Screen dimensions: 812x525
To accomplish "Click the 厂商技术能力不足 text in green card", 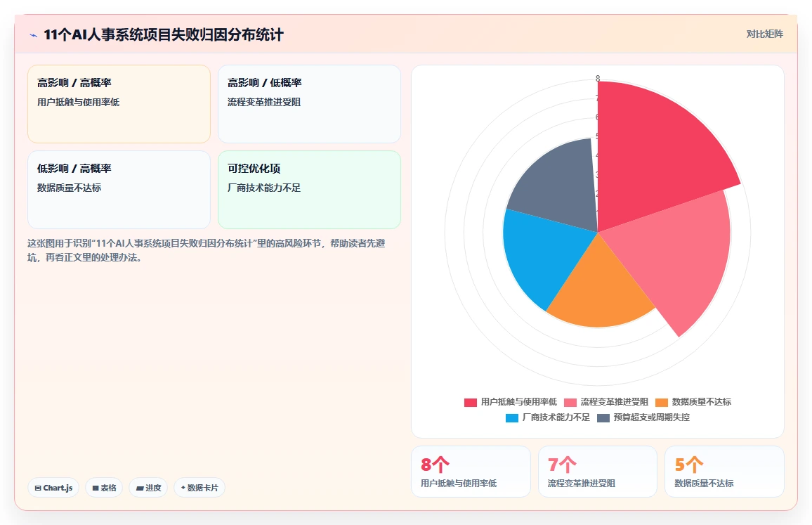I will click(x=264, y=188).
